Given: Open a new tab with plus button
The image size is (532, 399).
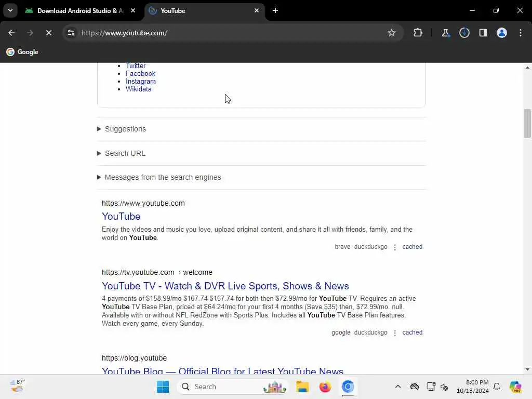Looking at the screenshot, I should point(275,10).
